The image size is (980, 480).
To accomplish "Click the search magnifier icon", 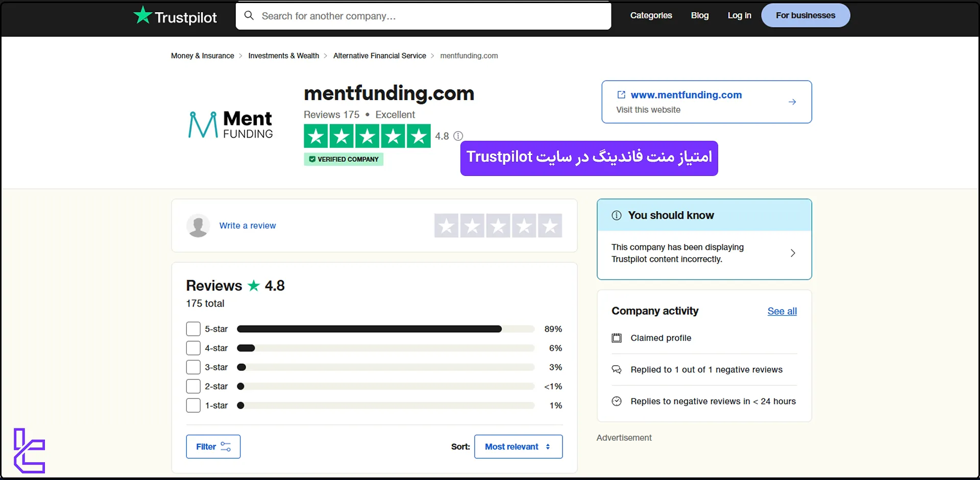I will (x=249, y=16).
